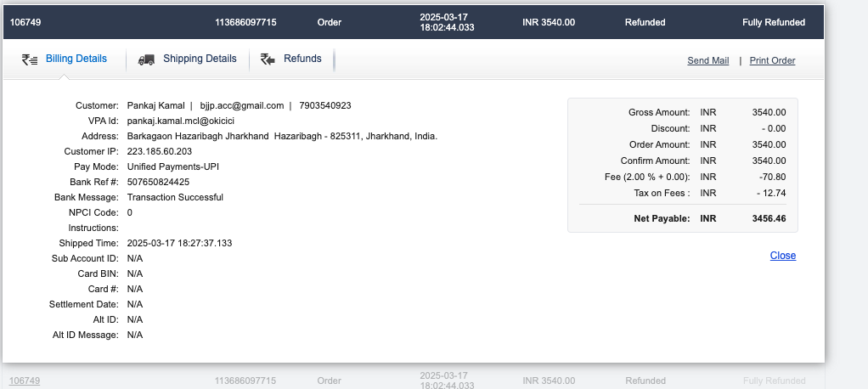
Task: Switch to the Billing Details tab
Action: [76, 59]
